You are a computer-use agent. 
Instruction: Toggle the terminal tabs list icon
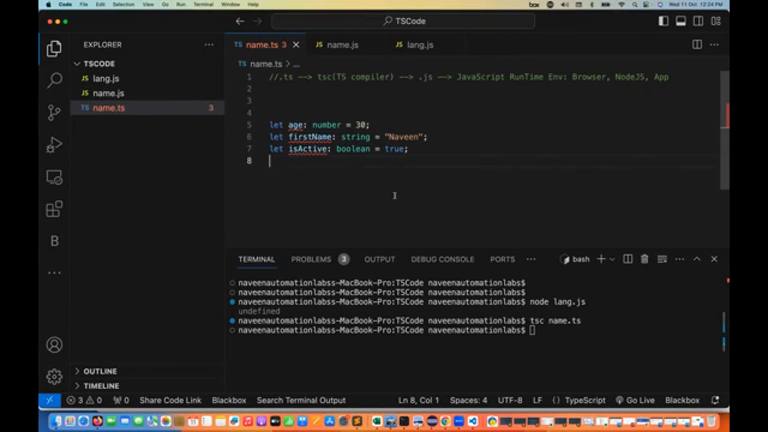662,259
